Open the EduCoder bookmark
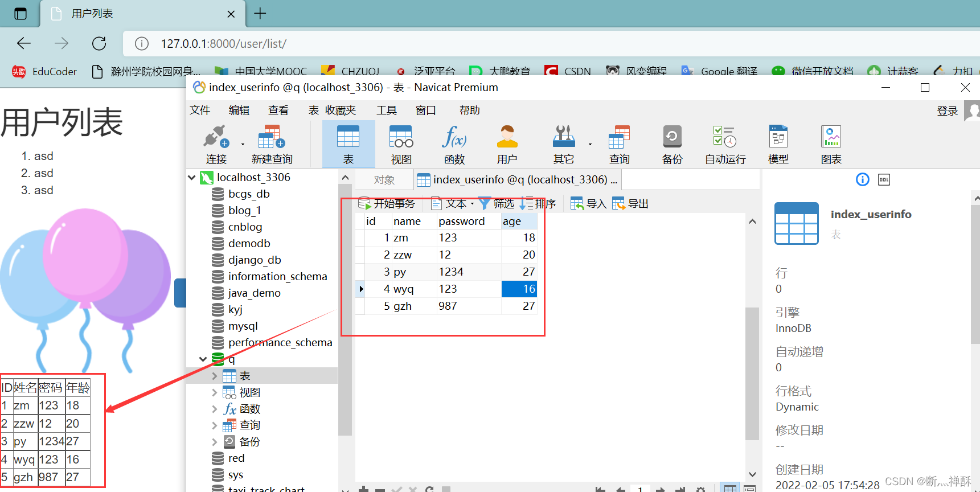Screen dimensions: 980x492 click(x=44, y=72)
